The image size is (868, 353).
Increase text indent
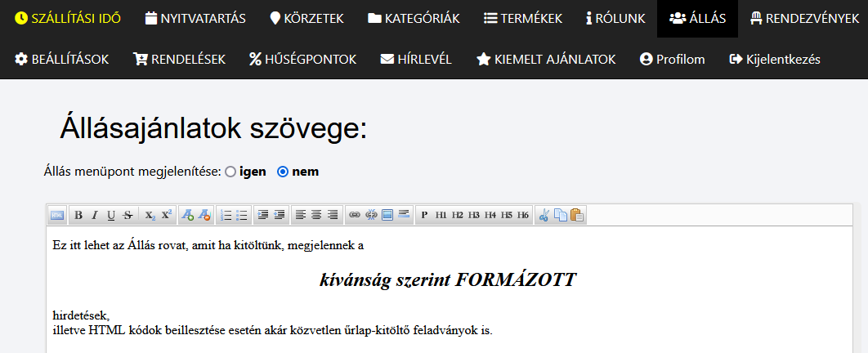coord(263,215)
